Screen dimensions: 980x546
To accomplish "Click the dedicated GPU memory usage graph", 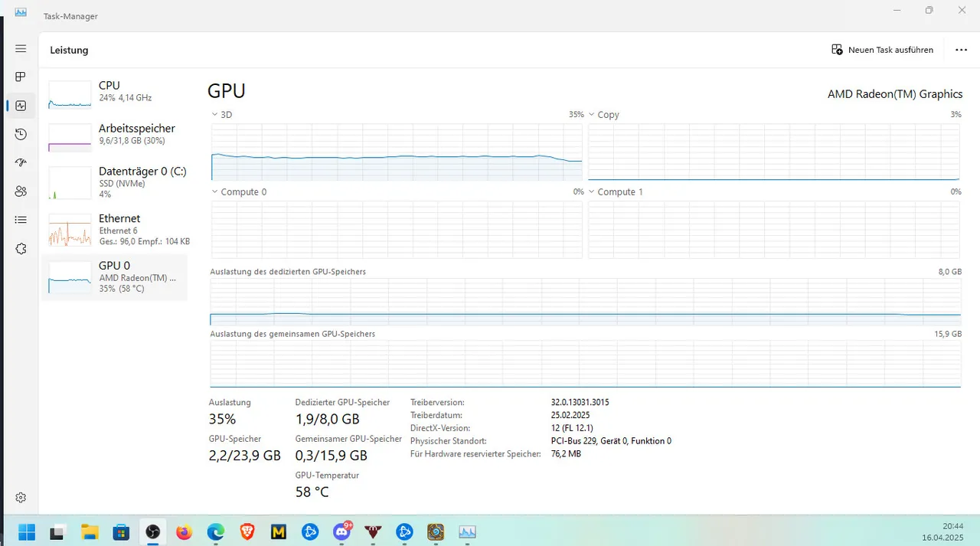I will point(586,302).
